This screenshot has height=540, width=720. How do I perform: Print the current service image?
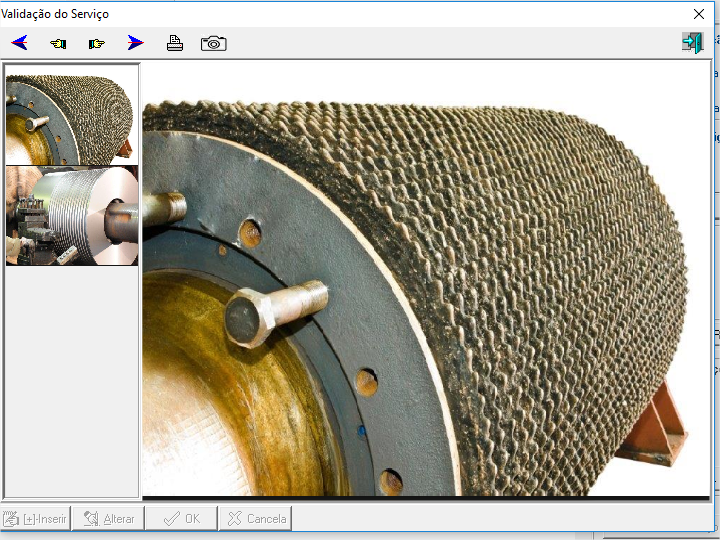[x=175, y=43]
